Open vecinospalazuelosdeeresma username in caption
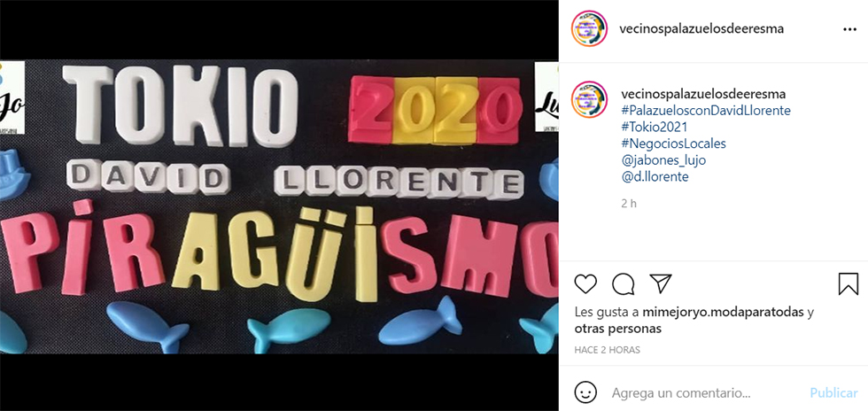Image resolution: width=868 pixels, height=411 pixels. point(702,94)
